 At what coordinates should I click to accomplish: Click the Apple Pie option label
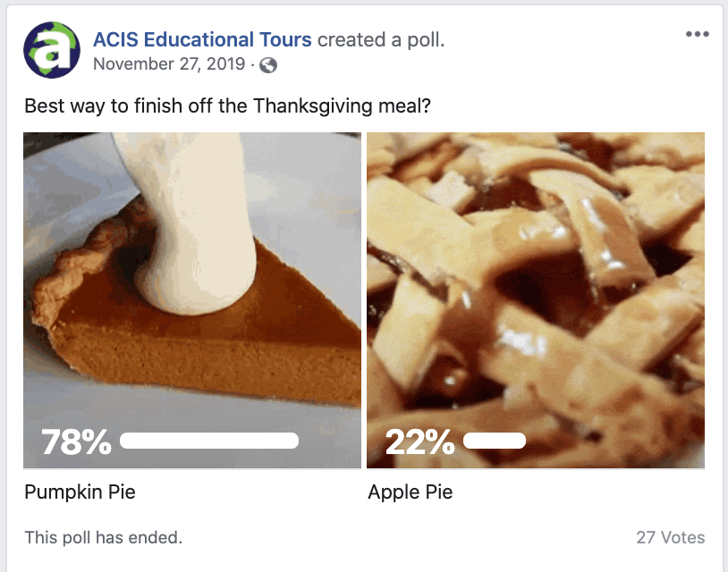click(410, 492)
